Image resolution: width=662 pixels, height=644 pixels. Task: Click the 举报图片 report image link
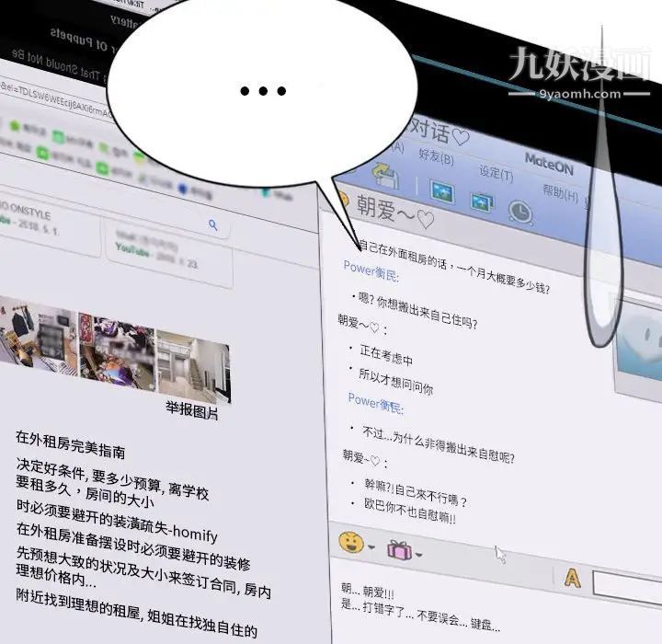pyautogui.click(x=192, y=411)
